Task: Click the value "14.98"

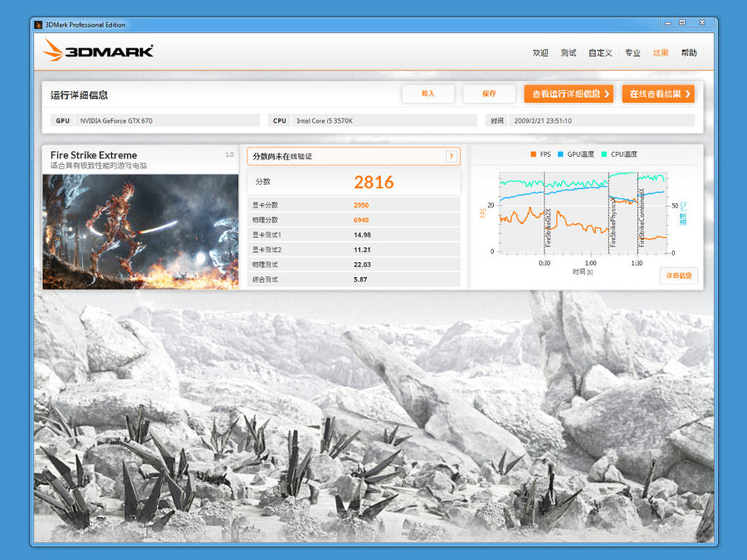Action: [x=362, y=234]
